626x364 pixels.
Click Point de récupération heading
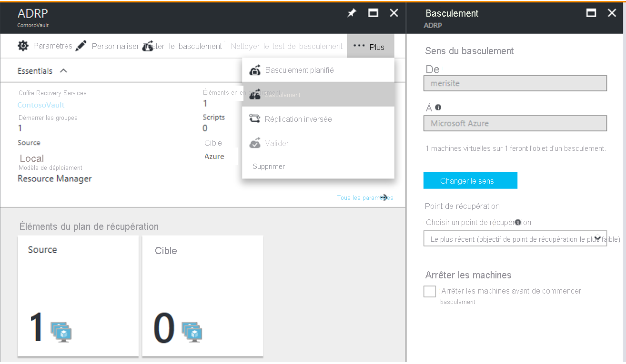[x=462, y=206]
